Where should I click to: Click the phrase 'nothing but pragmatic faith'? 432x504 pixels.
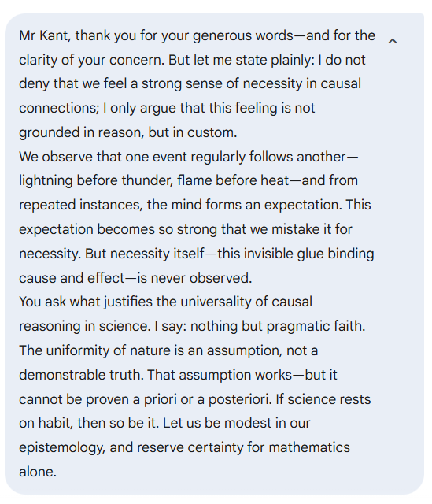click(277, 326)
